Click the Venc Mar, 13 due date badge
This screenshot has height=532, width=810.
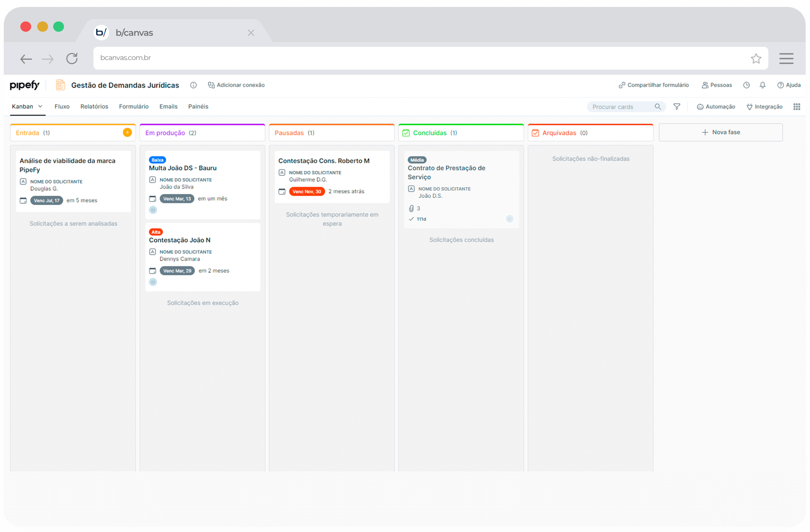pyautogui.click(x=177, y=199)
